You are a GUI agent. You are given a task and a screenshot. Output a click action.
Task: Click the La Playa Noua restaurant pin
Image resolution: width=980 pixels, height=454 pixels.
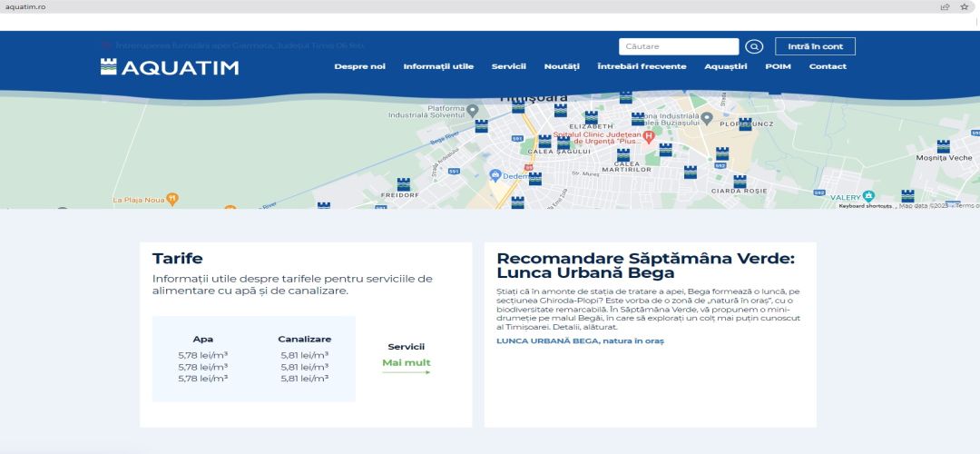(172, 199)
